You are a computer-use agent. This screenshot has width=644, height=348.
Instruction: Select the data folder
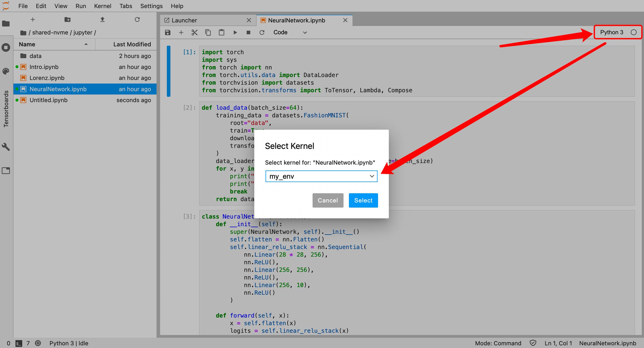85,56
